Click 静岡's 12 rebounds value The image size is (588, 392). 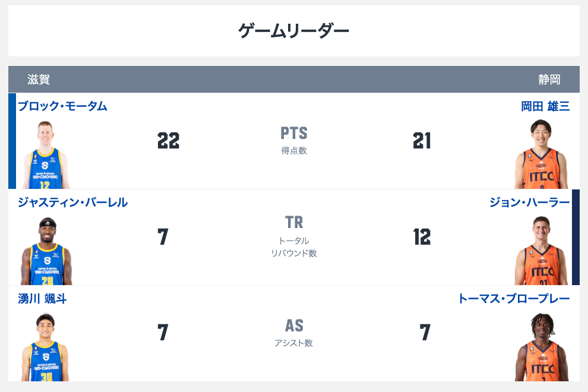point(422,237)
